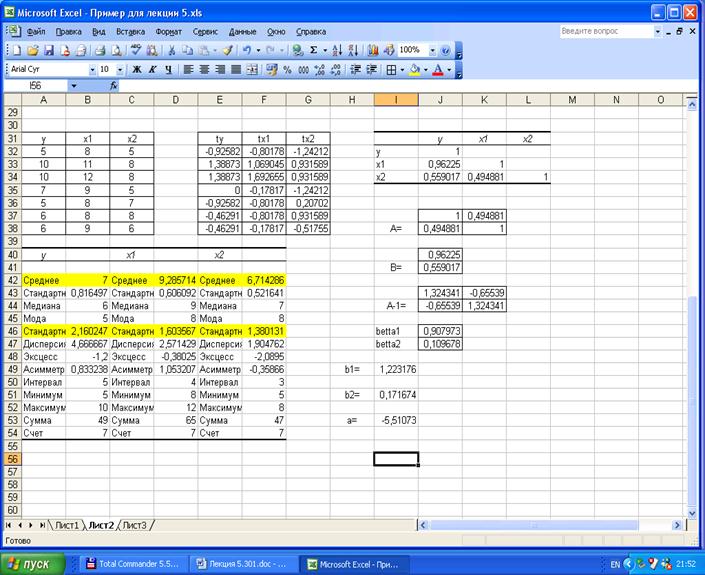Image resolution: width=705 pixels, height=575 pixels.
Task: Open the font size dropdown
Action: pos(120,70)
